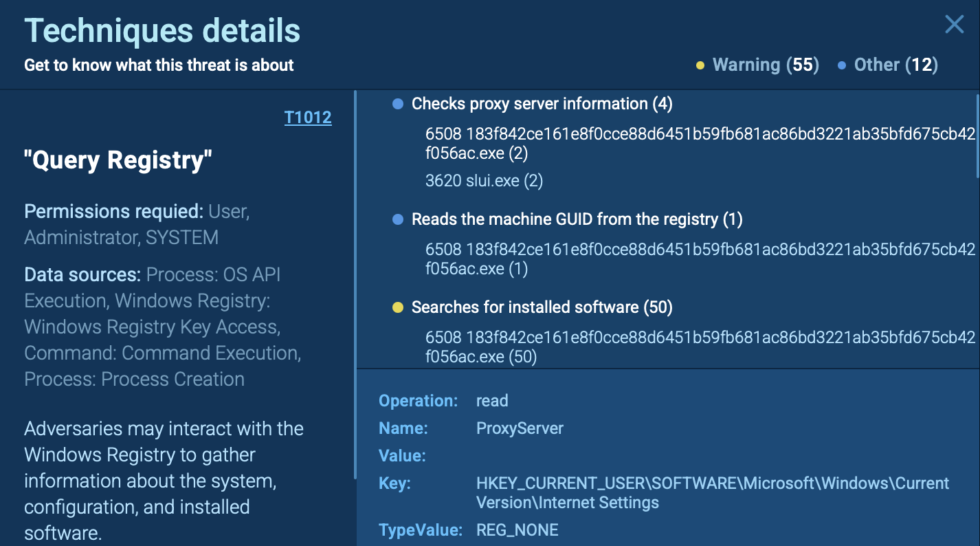
Task: Expand 'Searches for installed software (50)'
Action: 542,307
